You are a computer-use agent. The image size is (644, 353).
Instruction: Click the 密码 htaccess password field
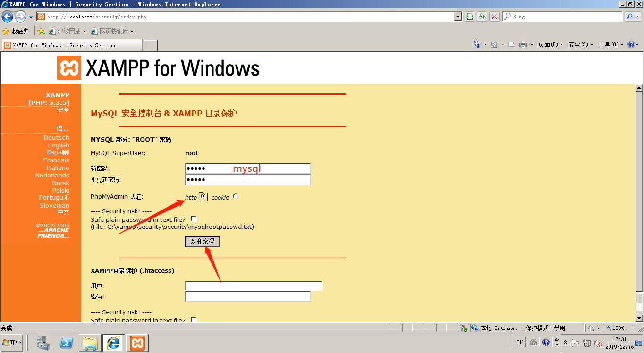tap(248, 296)
